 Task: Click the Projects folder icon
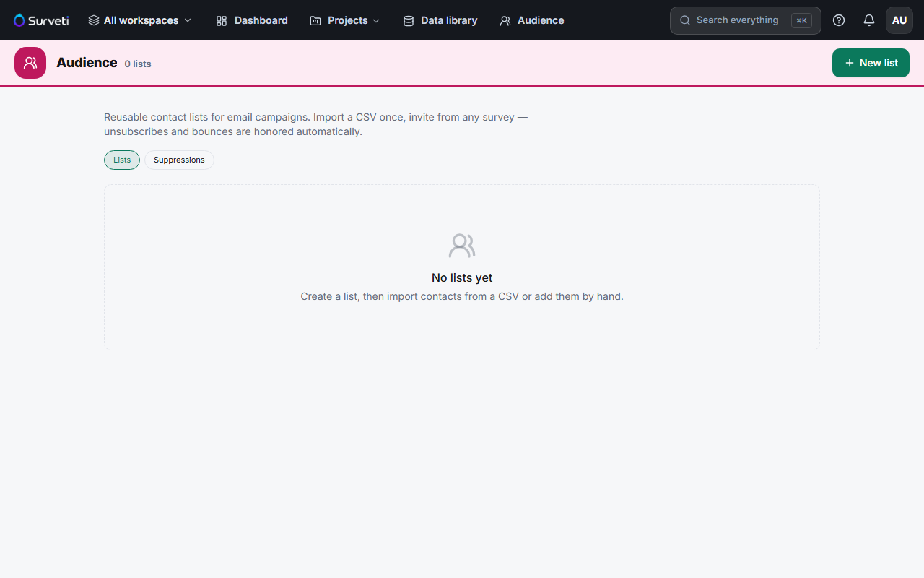pyautogui.click(x=315, y=21)
